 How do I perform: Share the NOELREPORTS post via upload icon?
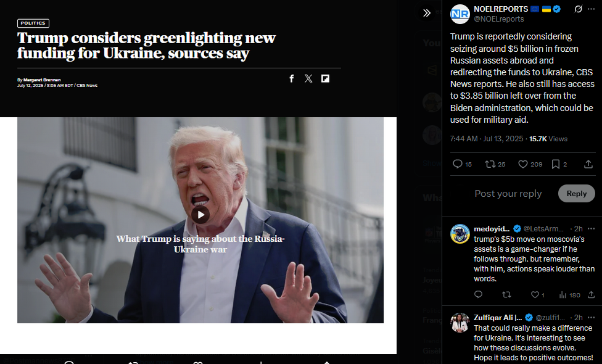click(x=588, y=164)
